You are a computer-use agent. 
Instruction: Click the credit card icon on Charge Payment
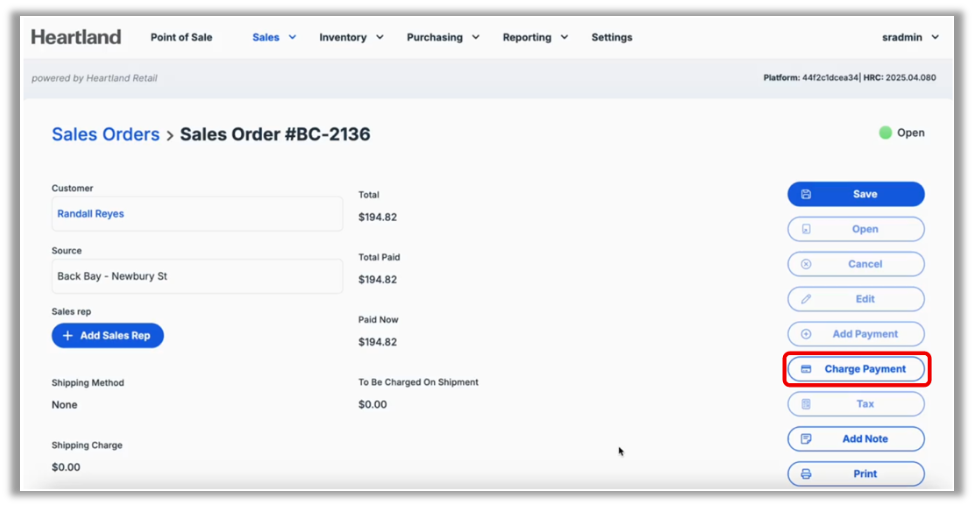pos(806,369)
